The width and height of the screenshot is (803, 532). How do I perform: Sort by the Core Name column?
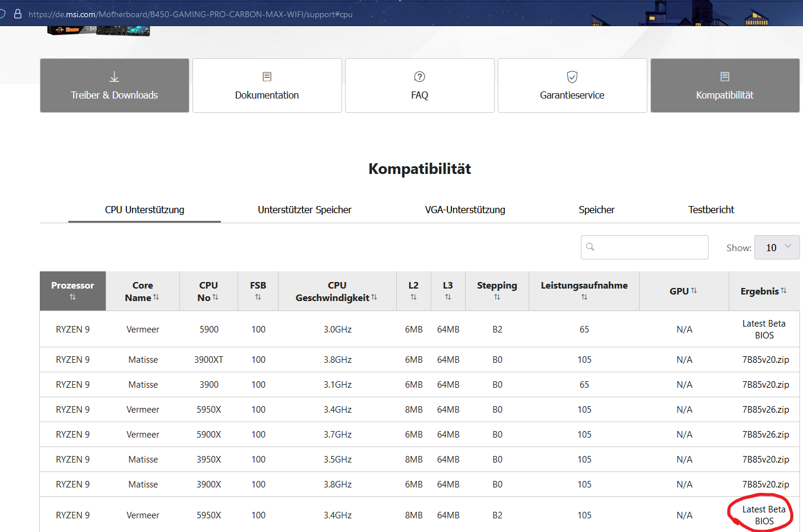156,297
